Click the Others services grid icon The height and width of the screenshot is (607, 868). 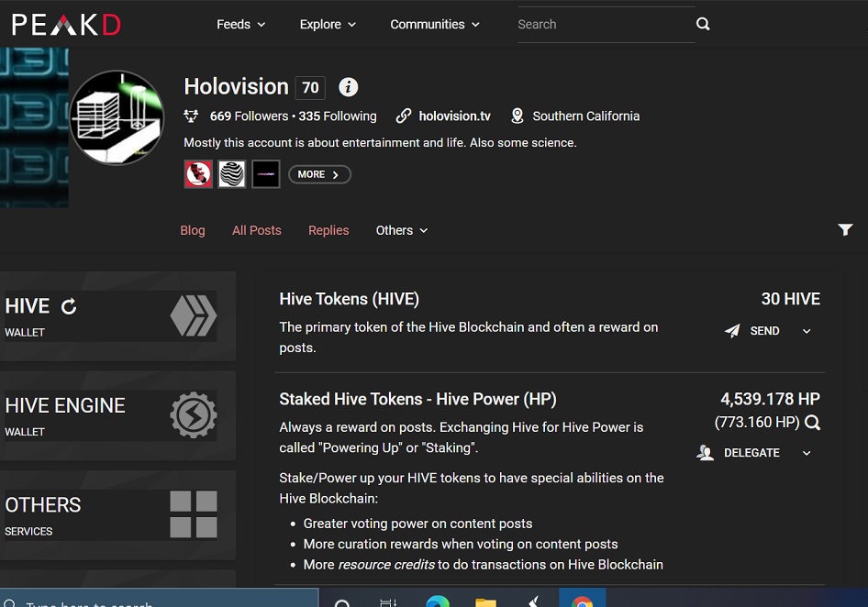click(x=194, y=514)
